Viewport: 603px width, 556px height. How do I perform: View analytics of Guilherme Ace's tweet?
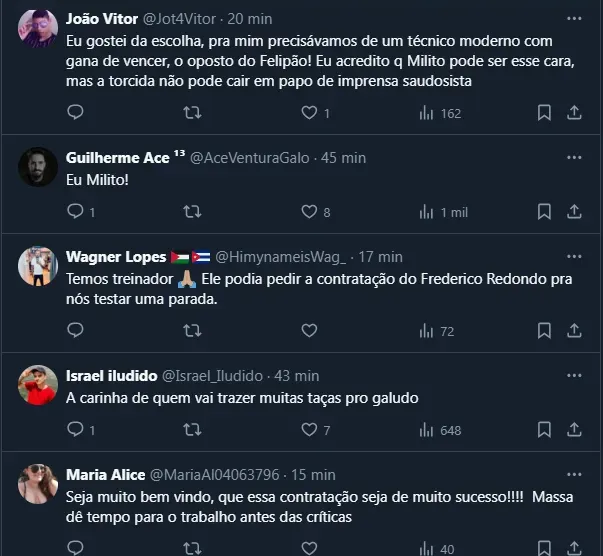427,212
